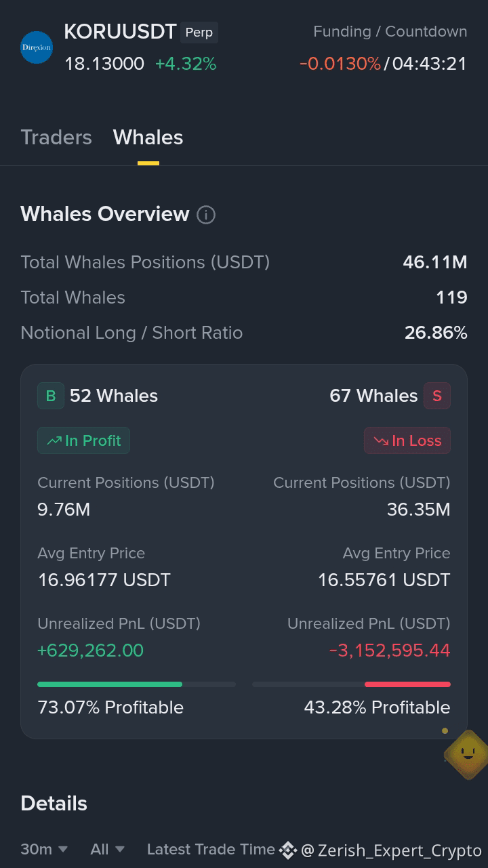Viewport: 488px width, 868px height.
Task: Open the All filter dropdown
Action: pyautogui.click(x=108, y=849)
